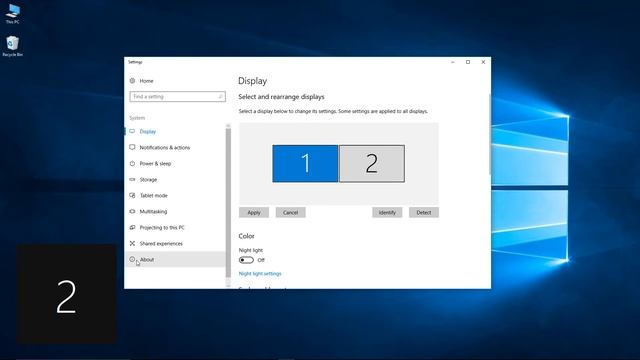
Task: Click the Storage drive icon
Action: 132,179
